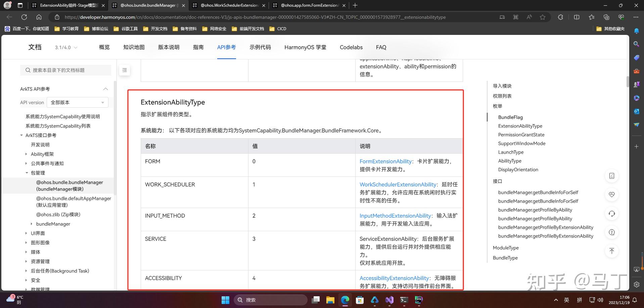Open online support via headset icon
644x308 pixels.
612,214
